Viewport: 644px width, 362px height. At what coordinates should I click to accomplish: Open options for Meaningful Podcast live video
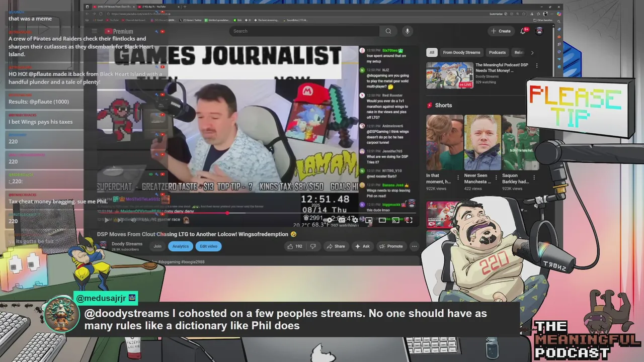[x=537, y=65]
